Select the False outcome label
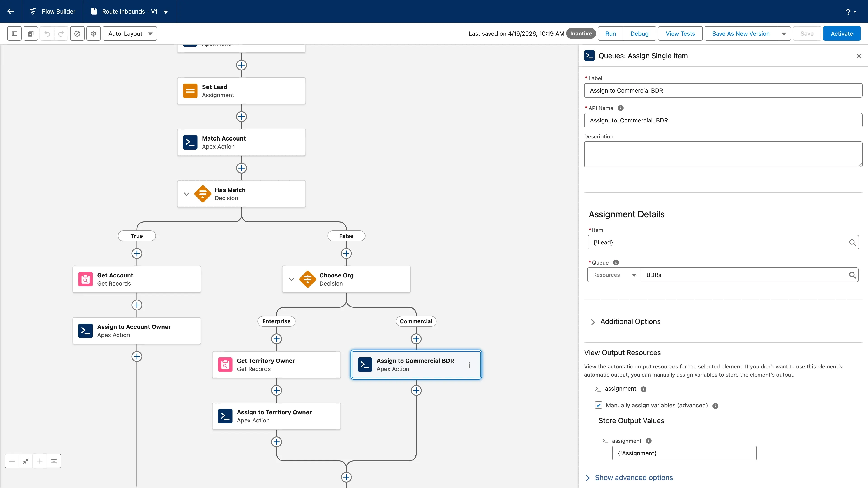The image size is (868, 488). (346, 236)
